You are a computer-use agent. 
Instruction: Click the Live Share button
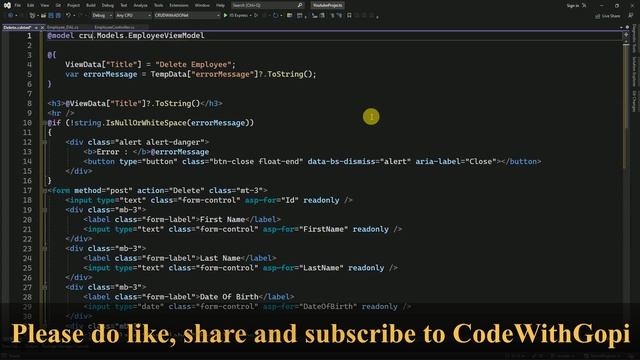click(607, 16)
